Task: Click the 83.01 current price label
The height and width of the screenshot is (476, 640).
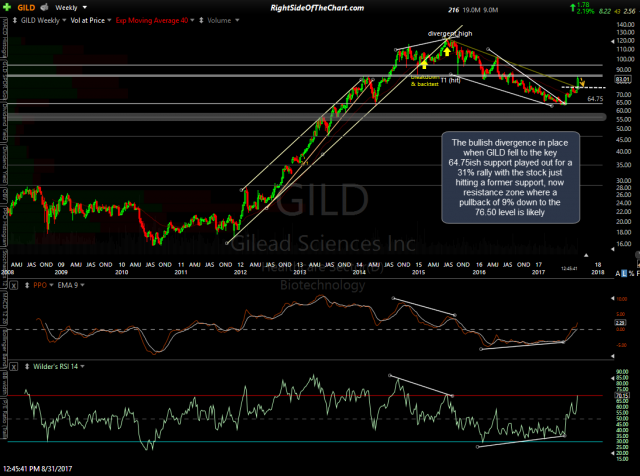Action: pyautogui.click(x=623, y=79)
